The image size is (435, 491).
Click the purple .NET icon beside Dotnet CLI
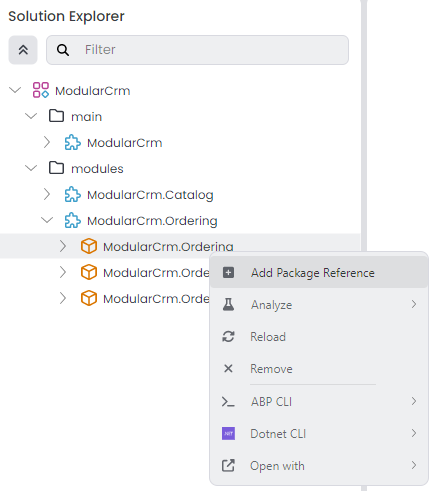point(228,434)
